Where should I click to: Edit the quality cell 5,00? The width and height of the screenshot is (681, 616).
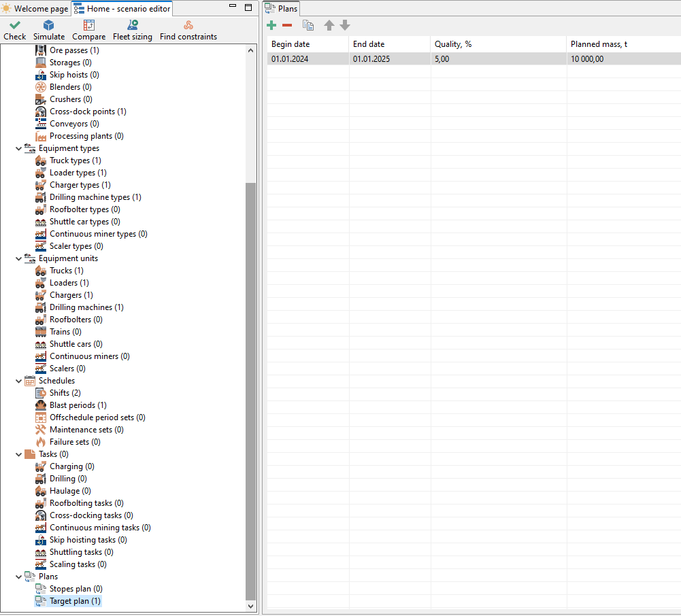[x=499, y=59]
